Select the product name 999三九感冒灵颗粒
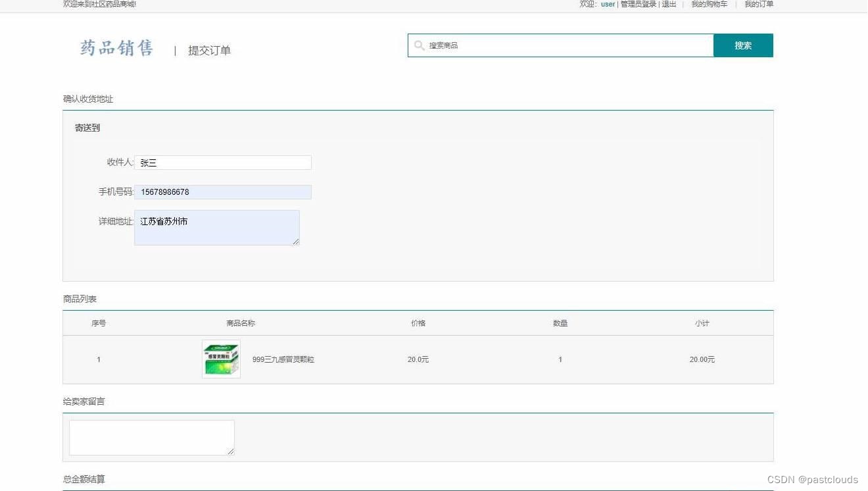The height and width of the screenshot is (491, 868). pos(284,359)
